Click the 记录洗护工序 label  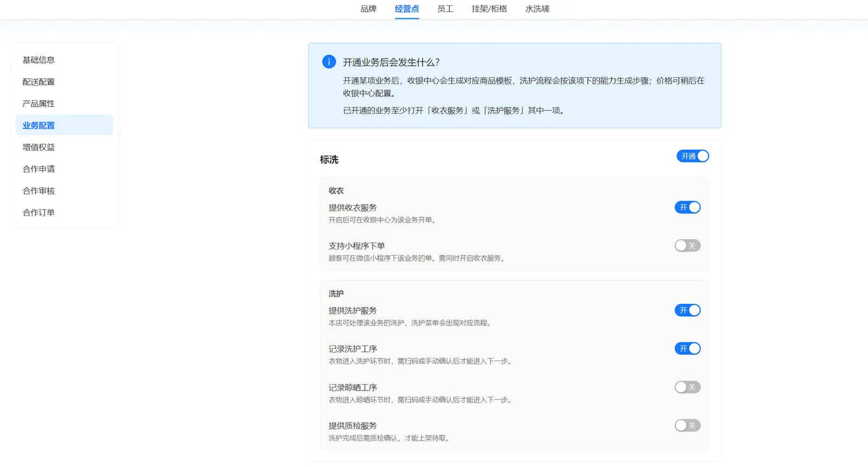[353, 349]
